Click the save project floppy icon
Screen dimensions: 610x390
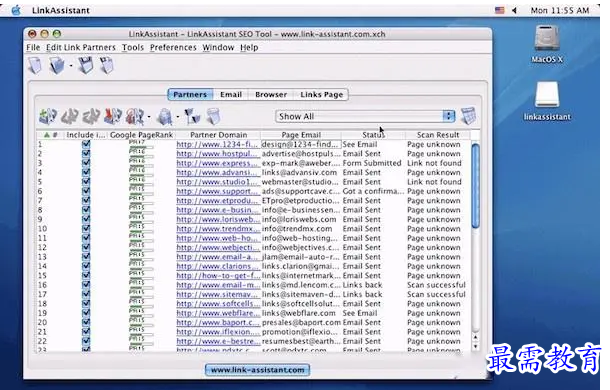pos(86,65)
